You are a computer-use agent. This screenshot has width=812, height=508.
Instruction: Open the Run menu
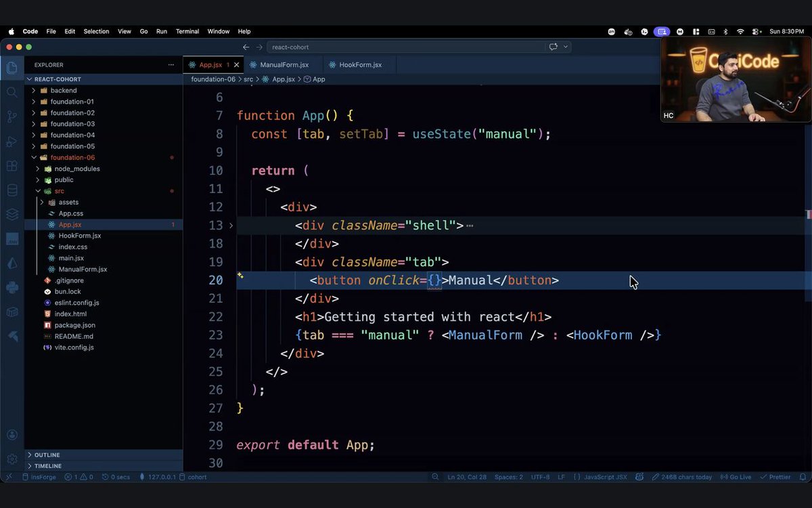pyautogui.click(x=162, y=31)
